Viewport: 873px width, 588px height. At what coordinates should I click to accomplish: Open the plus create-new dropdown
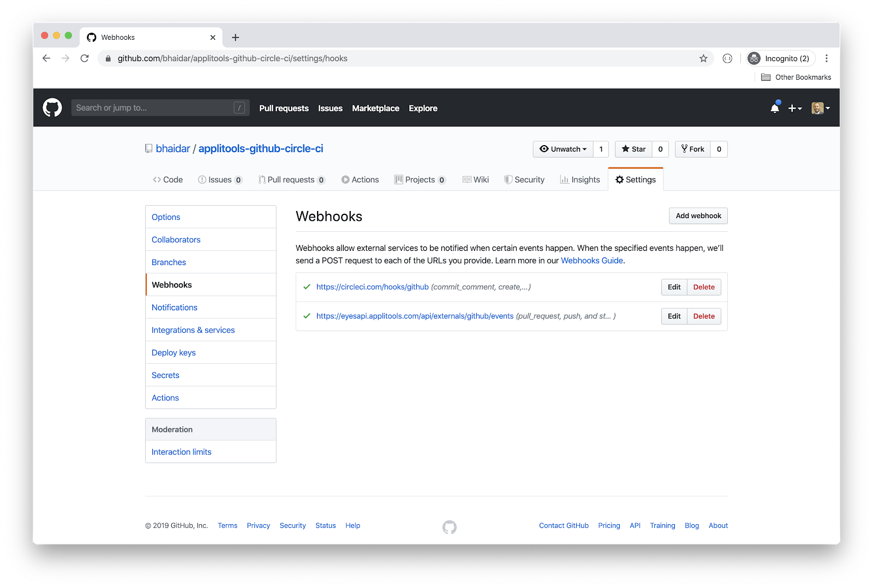click(794, 108)
